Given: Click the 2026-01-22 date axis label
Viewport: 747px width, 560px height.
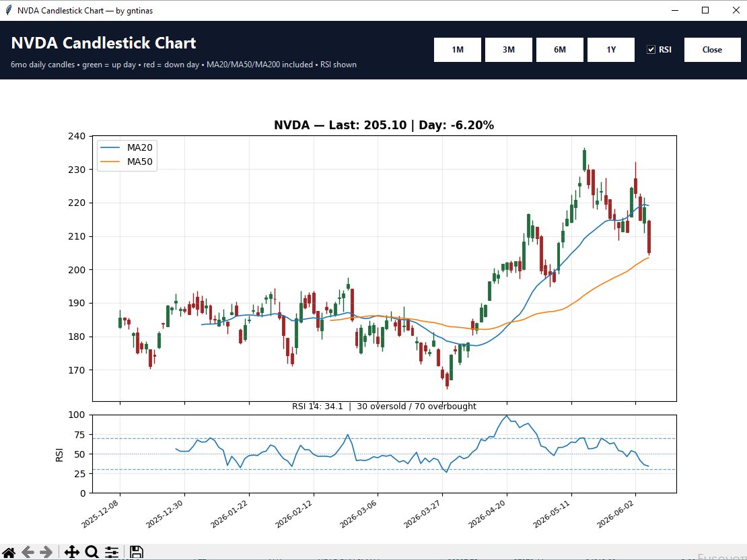Looking at the screenshot, I should click(x=229, y=515).
